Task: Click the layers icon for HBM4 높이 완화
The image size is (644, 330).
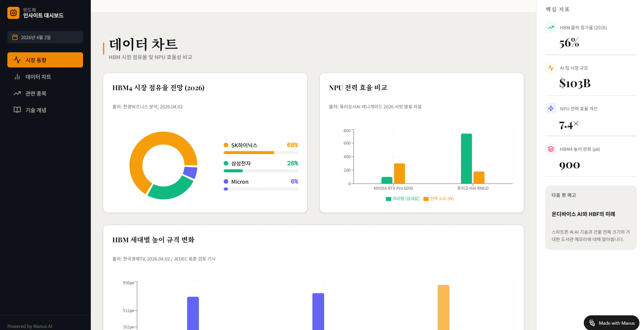Action: 551,149
